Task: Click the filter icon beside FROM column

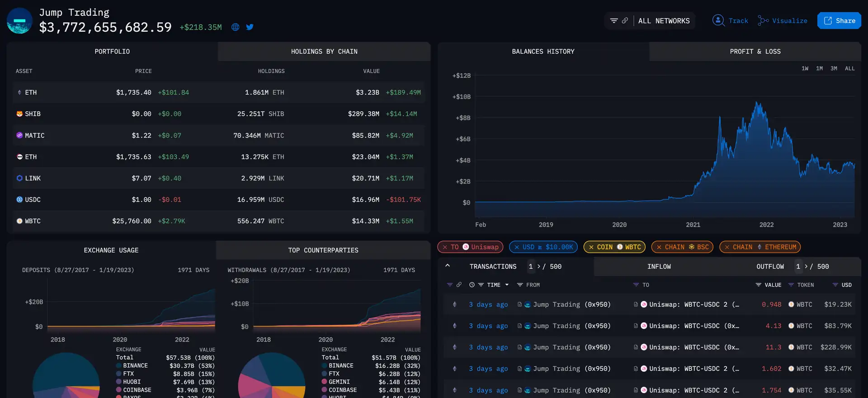Action: click(520, 285)
